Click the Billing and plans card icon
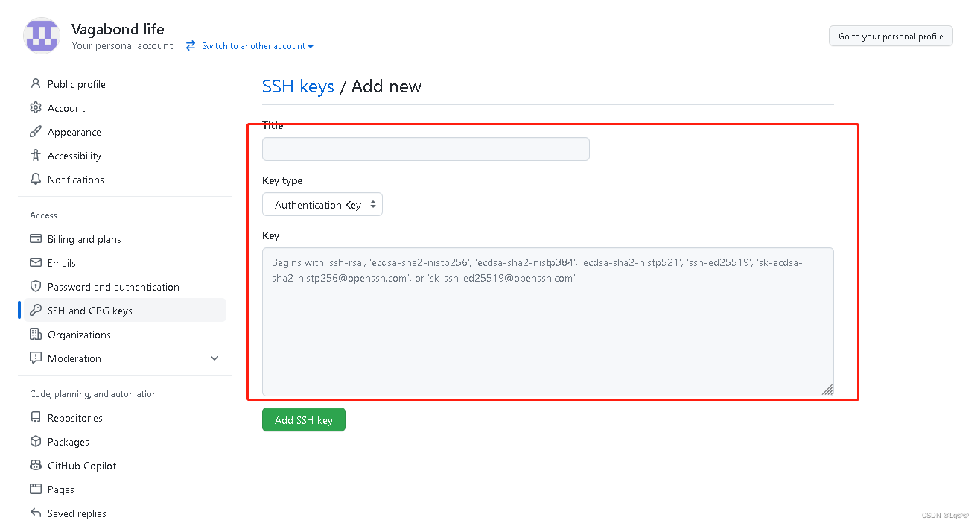This screenshot has width=980, height=526. 36,239
